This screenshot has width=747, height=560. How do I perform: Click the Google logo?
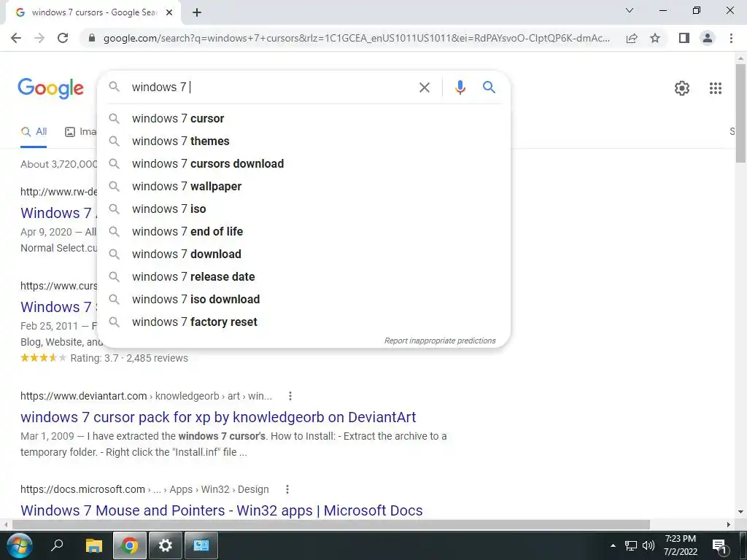click(50, 88)
